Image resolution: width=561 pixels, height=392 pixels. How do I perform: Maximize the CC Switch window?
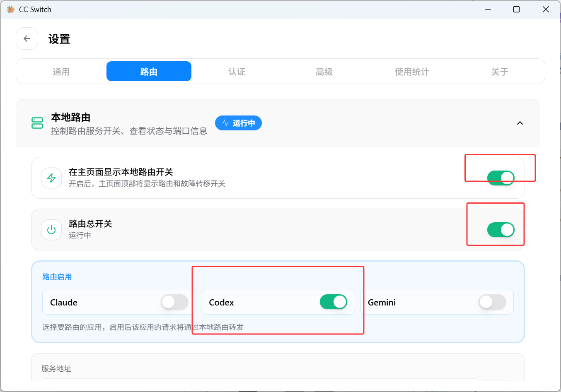[516, 9]
